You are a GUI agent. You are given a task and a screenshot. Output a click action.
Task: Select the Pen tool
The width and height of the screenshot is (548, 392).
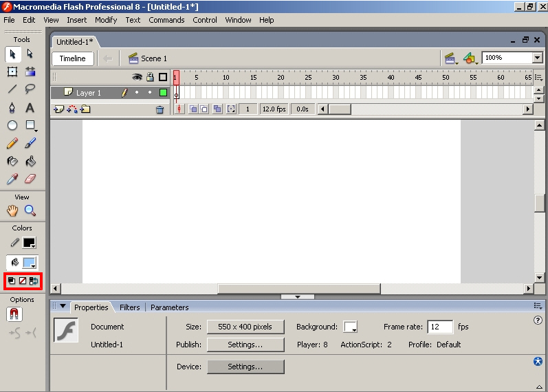click(12, 107)
